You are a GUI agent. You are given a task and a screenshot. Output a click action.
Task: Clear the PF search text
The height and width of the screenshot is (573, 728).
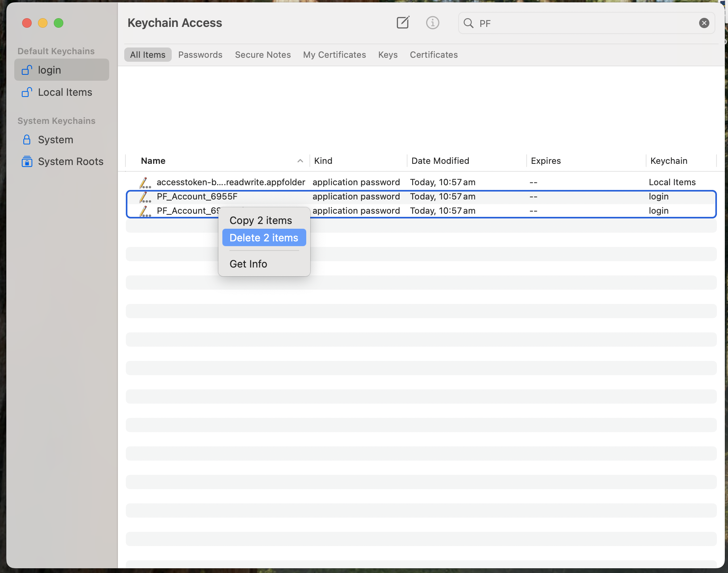pyautogui.click(x=704, y=23)
